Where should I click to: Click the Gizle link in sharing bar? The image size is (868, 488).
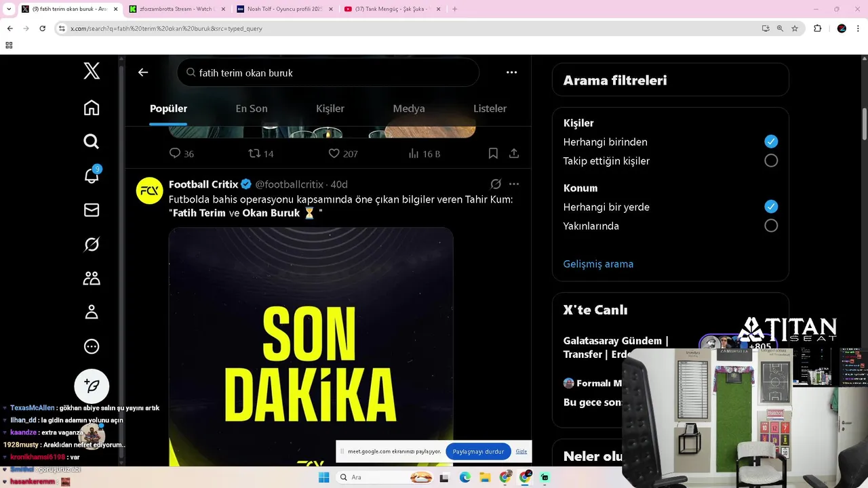[x=521, y=451]
